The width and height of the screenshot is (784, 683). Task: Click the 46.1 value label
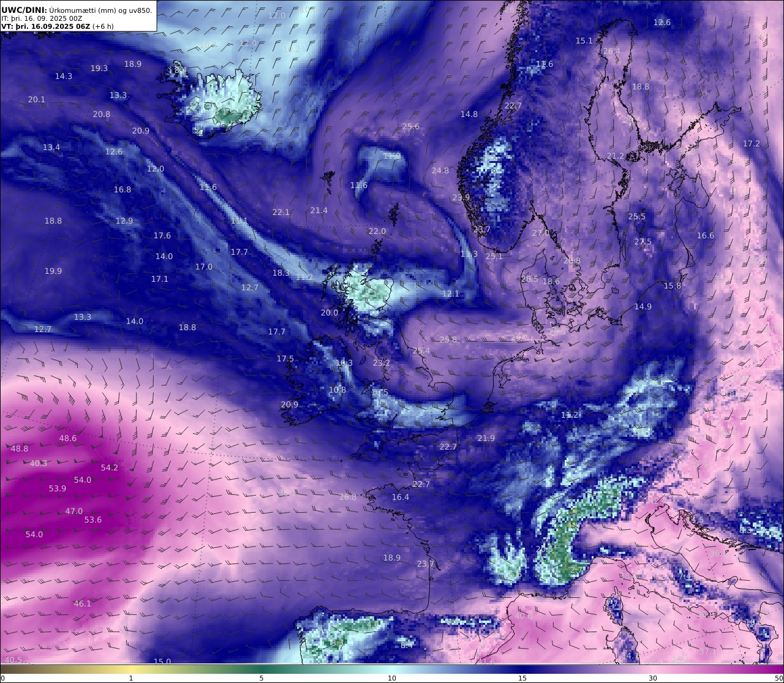pos(83,603)
